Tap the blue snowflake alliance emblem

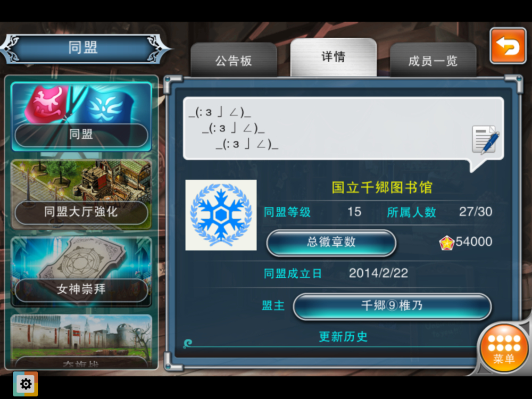tap(221, 215)
